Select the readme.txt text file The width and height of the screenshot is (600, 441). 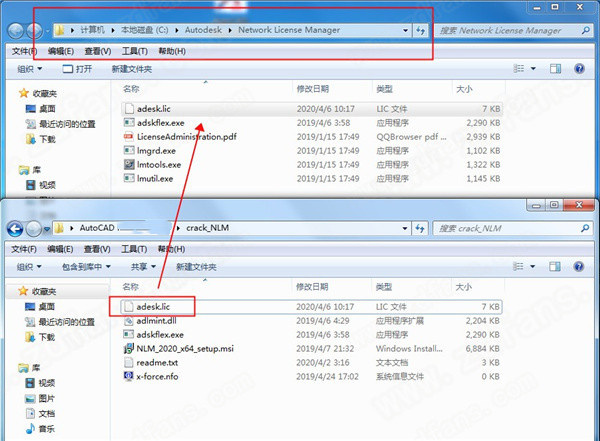(156, 362)
